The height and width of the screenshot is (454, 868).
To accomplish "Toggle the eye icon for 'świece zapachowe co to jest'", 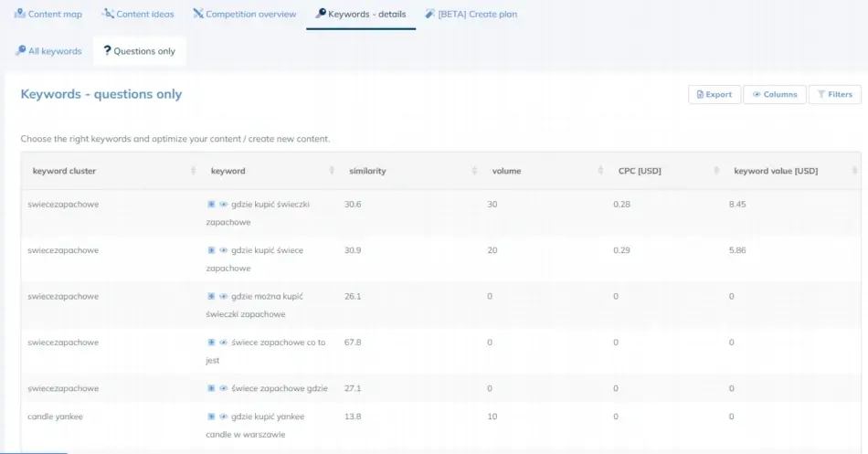I will point(224,343).
